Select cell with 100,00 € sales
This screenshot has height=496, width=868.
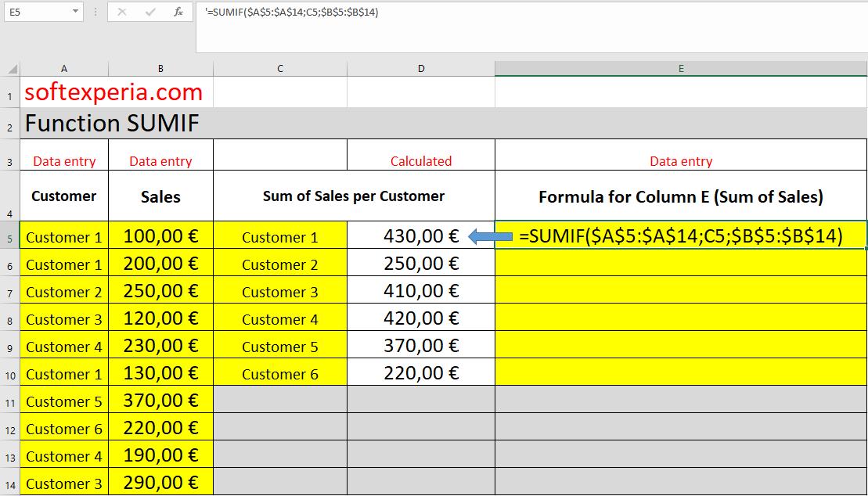pyautogui.click(x=160, y=235)
